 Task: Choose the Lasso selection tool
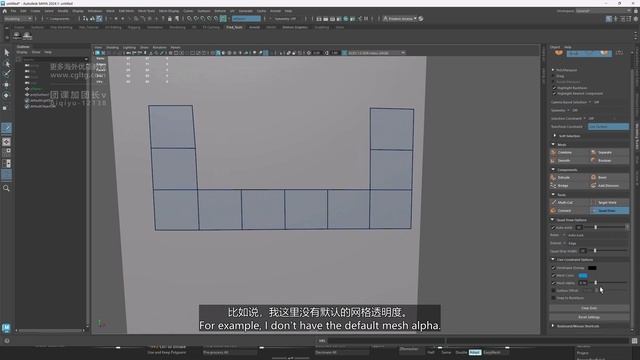(x=7, y=64)
